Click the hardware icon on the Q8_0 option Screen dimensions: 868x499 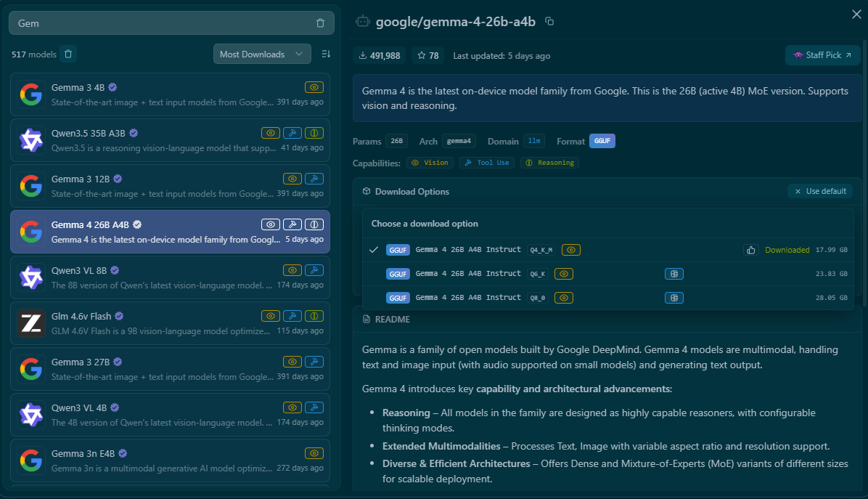[673, 297]
